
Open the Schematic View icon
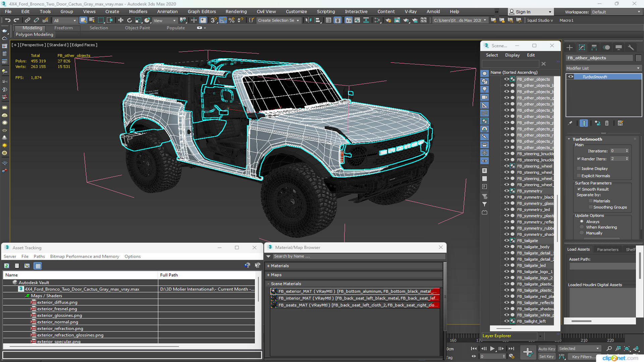377,20
